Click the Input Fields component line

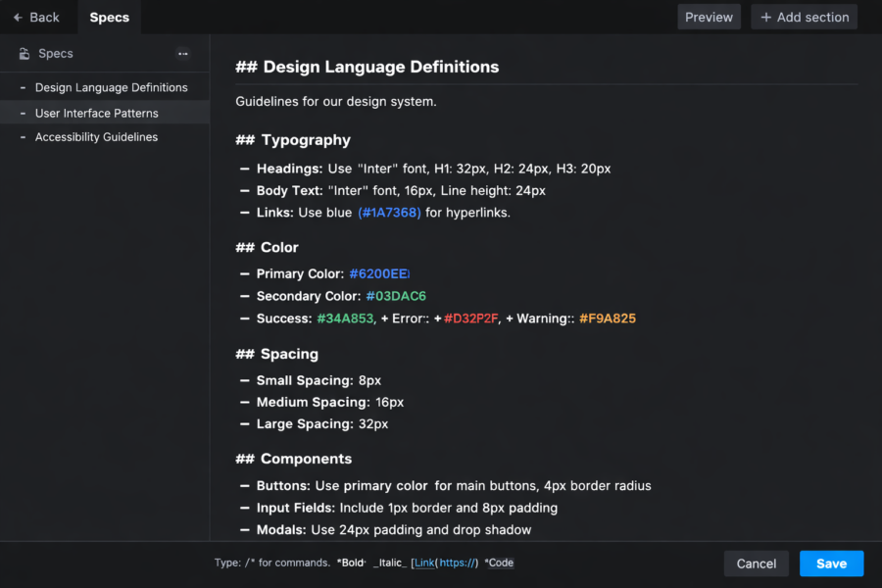[x=399, y=508]
